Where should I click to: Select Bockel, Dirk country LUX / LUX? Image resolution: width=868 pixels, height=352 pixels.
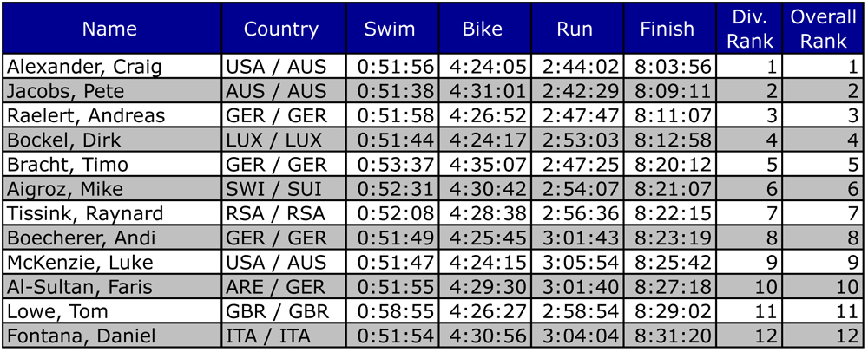[284, 140]
